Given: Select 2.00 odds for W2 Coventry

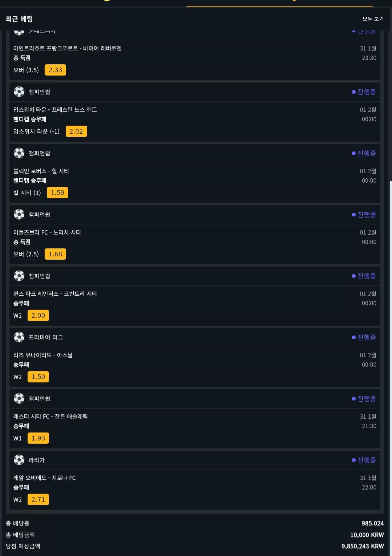Looking at the screenshot, I should coord(38,316).
